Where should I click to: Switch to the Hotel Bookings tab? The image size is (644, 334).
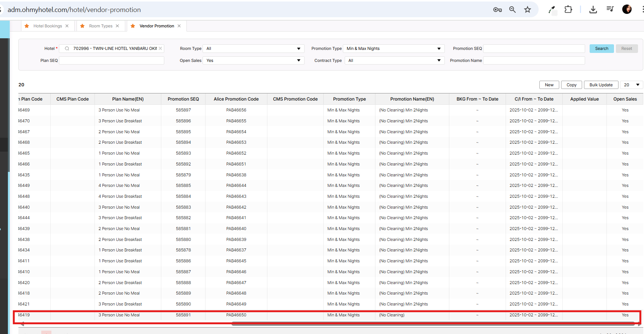pos(48,26)
